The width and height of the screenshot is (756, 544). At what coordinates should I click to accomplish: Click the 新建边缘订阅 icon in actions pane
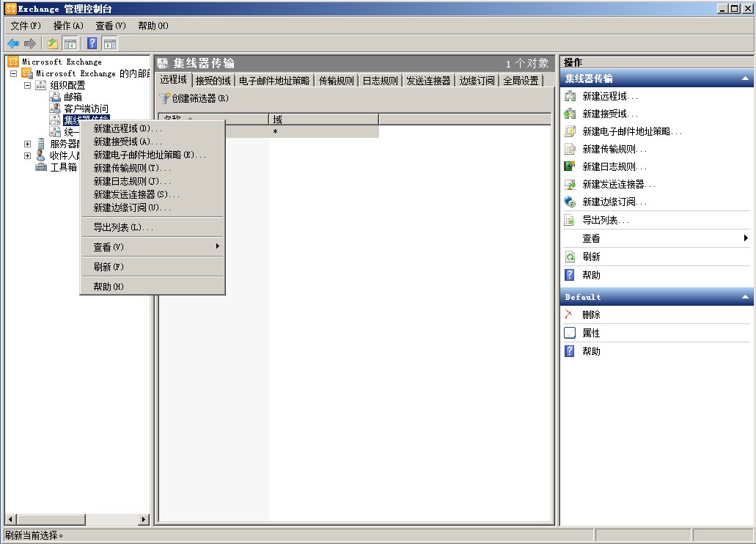pyautogui.click(x=570, y=202)
